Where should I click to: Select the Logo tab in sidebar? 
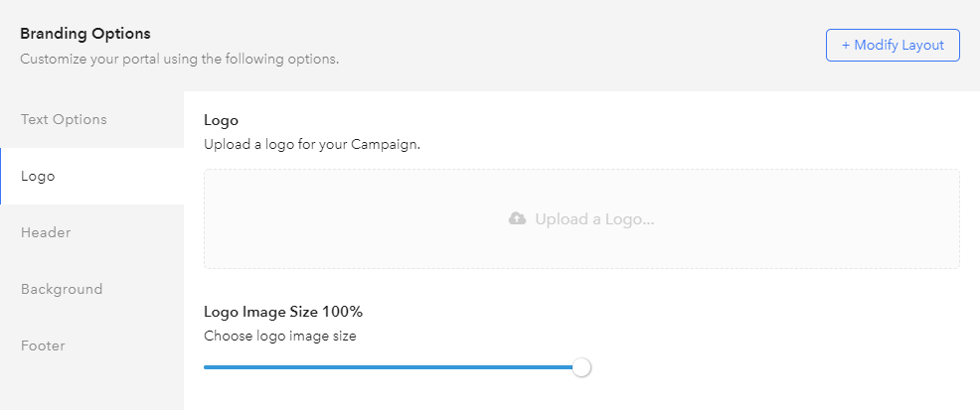click(91, 176)
